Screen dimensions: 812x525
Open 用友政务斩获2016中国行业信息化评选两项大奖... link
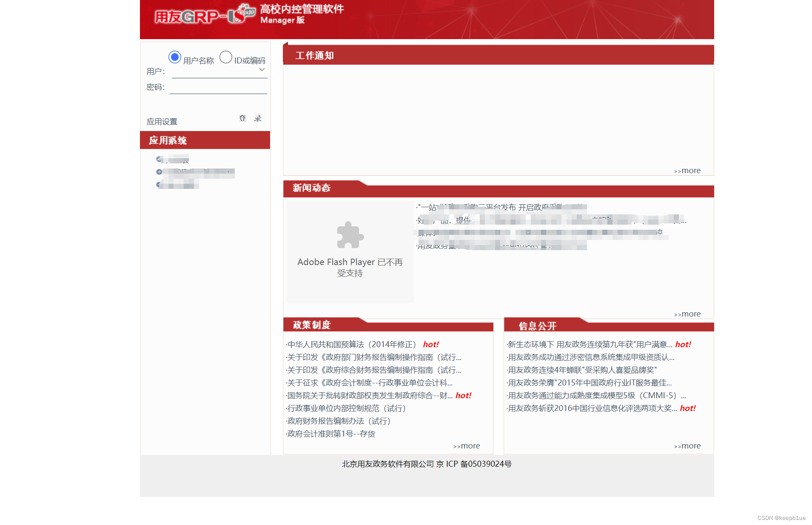coord(593,408)
